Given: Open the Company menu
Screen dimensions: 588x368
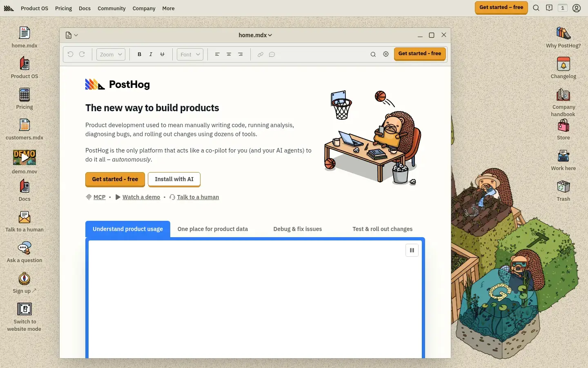Looking at the screenshot, I should coord(144,8).
